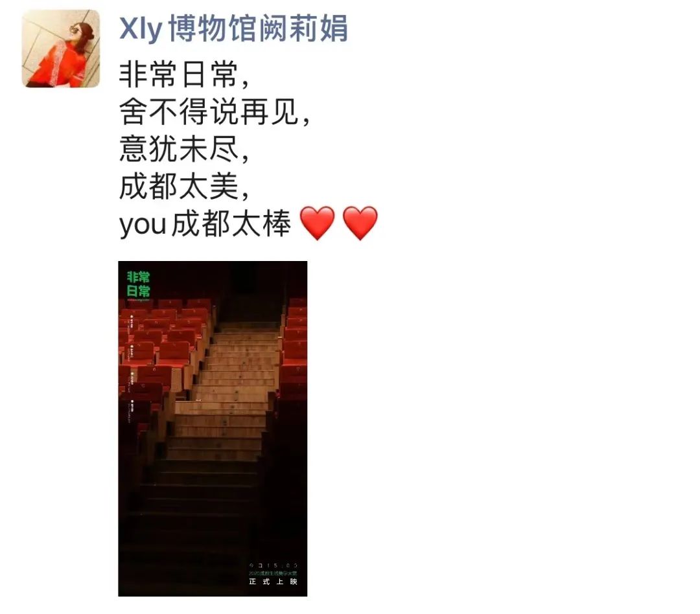Select the text you 成都太棒
The height and width of the screenshot is (614, 700).
tap(205, 223)
